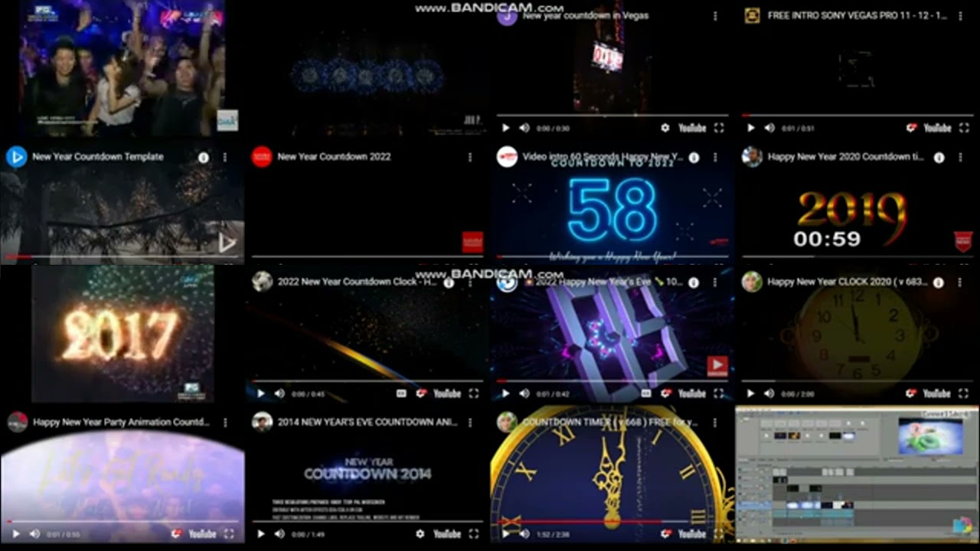The height and width of the screenshot is (551, 980).
Task: Open more options for New year countdown in Vegas
Action: click(715, 16)
